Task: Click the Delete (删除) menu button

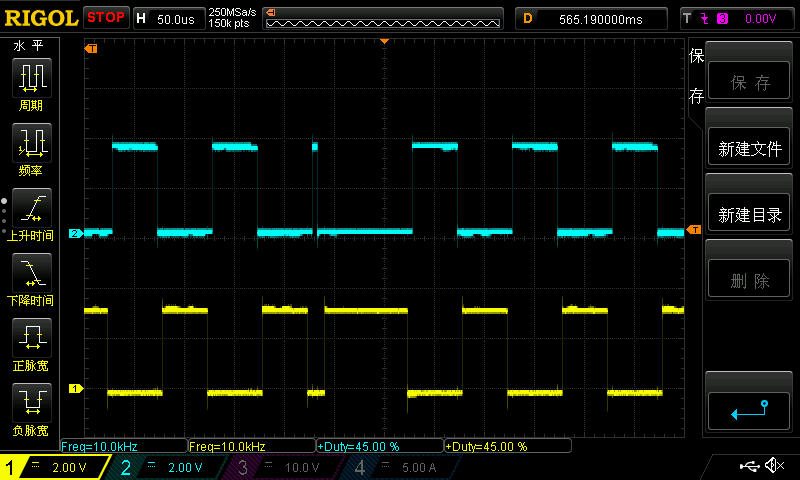Action: pyautogui.click(x=750, y=281)
